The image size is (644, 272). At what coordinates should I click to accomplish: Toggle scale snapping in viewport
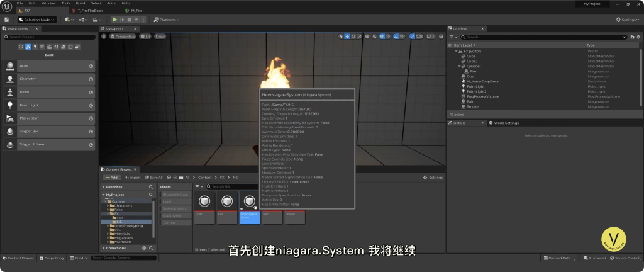(x=412, y=36)
